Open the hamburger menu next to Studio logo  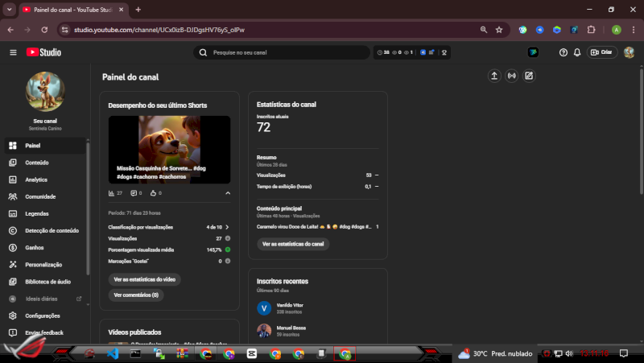pyautogui.click(x=13, y=52)
